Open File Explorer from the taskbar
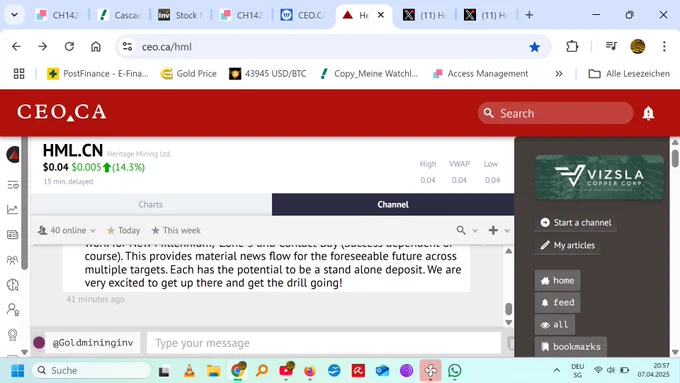The height and width of the screenshot is (383, 680). point(213,370)
